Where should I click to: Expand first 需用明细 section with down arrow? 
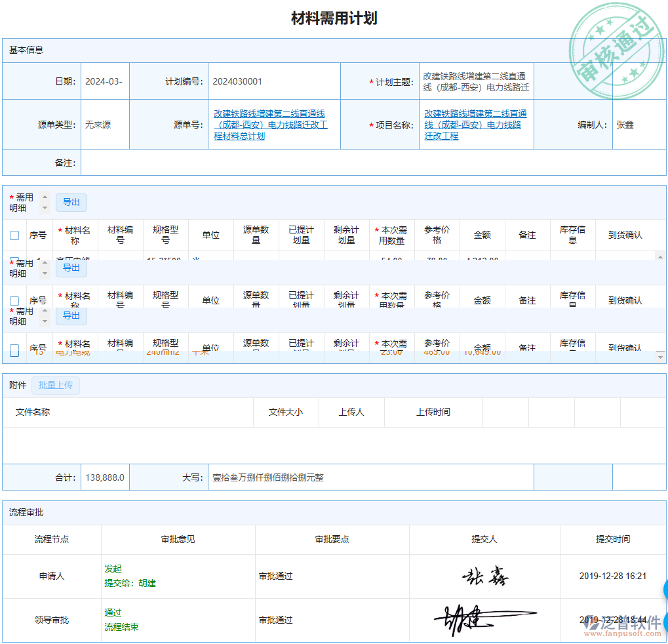pyautogui.click(x=43, y=207)
